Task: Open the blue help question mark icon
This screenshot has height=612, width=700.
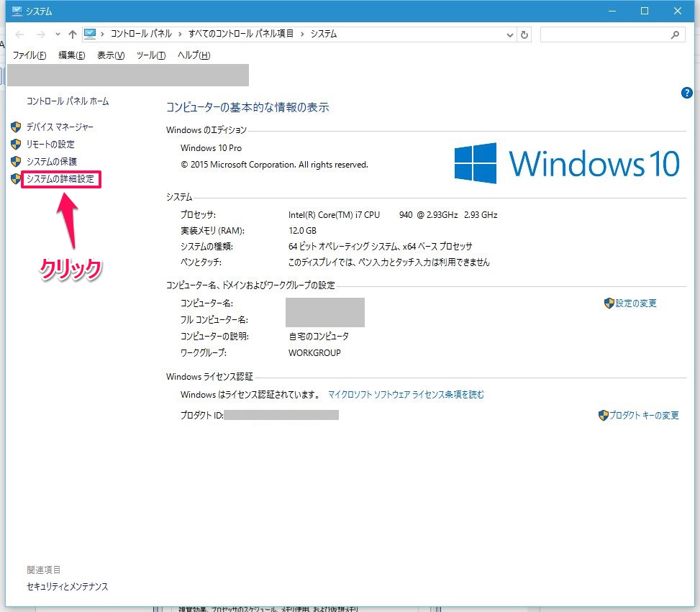Action: (x=686, y=93)
